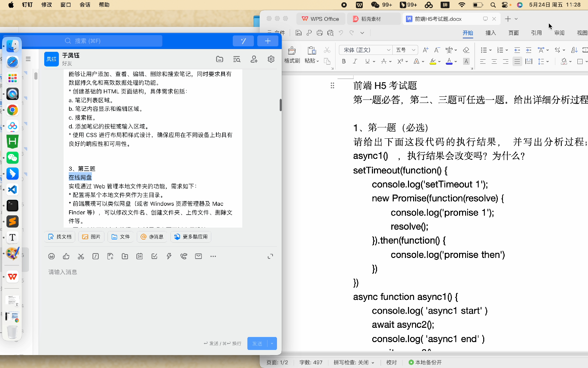Click the 图片 button in DingTalk
Image resolution: width=588 pixels, height=368 pixels.
pyautogui.click(x=91, y=236)
